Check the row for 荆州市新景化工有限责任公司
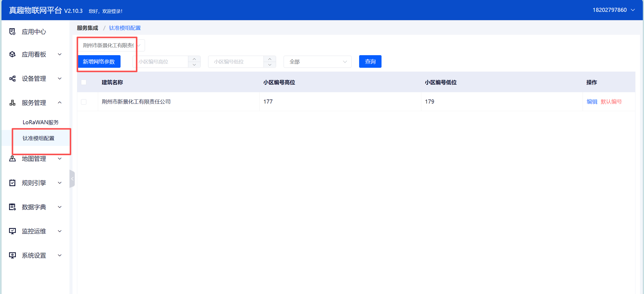The width and height of the screenshot is (644, 294). click(x=84, y=102)
